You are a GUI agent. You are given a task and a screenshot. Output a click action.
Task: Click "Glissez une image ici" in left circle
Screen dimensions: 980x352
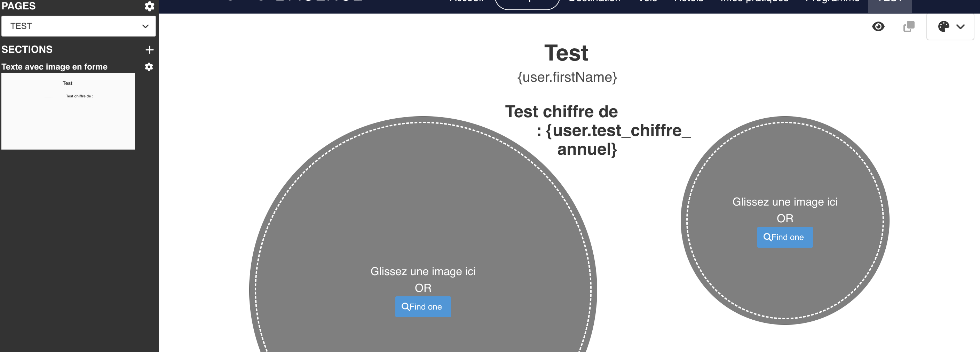(423, 271)
